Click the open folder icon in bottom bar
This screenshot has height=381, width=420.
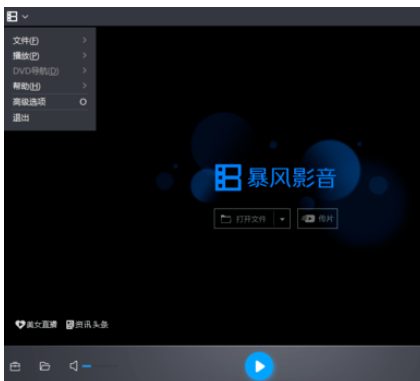point(45,366)
